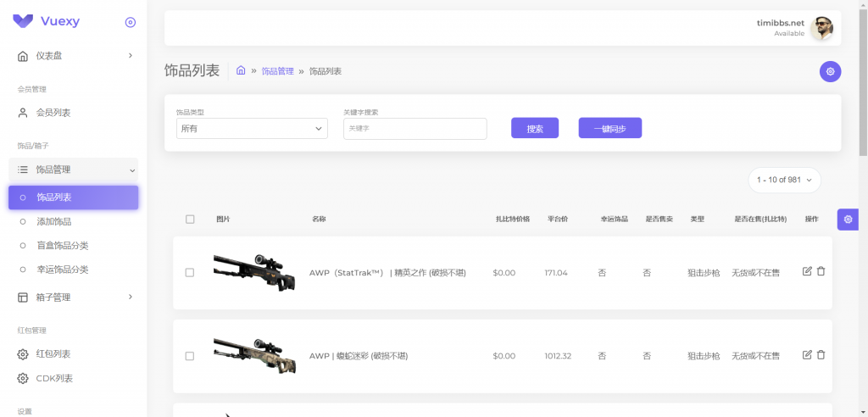Click the user avatar picture
Screen dimensions: 868x417
821,28
